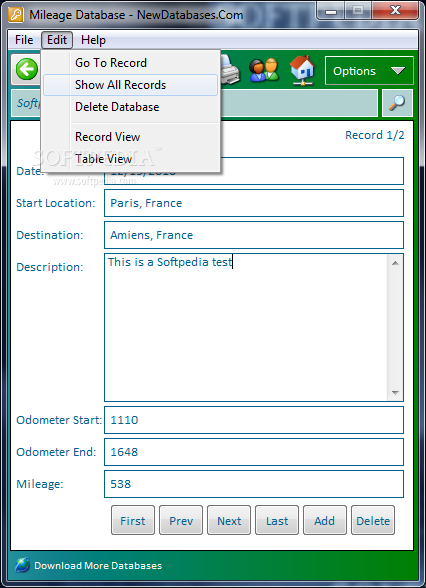
Task: Click the Start Location field
Action: click(x=254, y=203)
